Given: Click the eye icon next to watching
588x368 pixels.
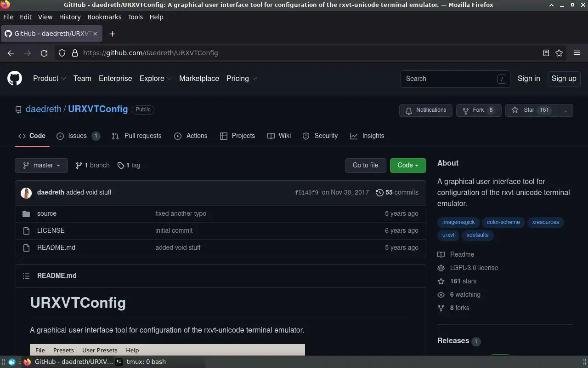Looking at the screenshot, I should click(x=441, y=294).
